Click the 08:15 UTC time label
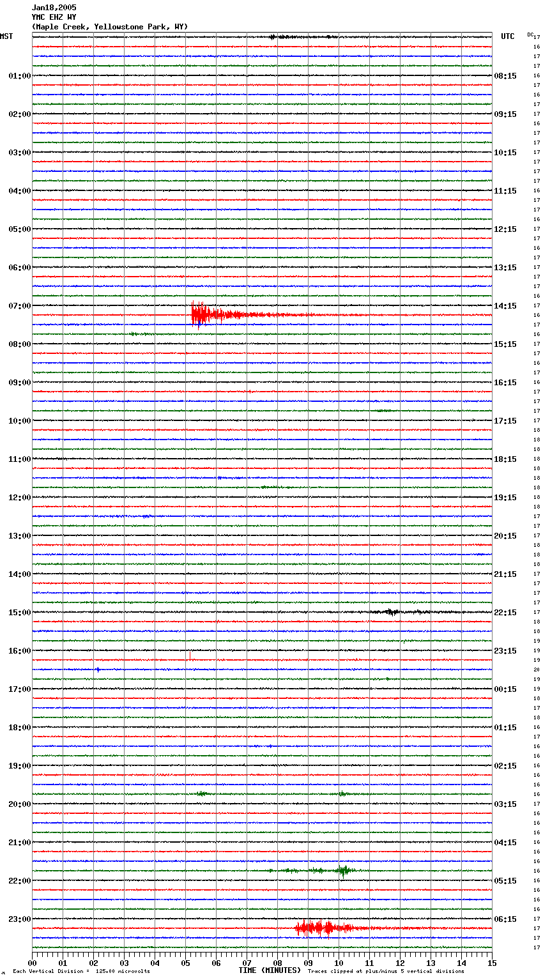This screenshot has width=543, height=980. [505, 76]
